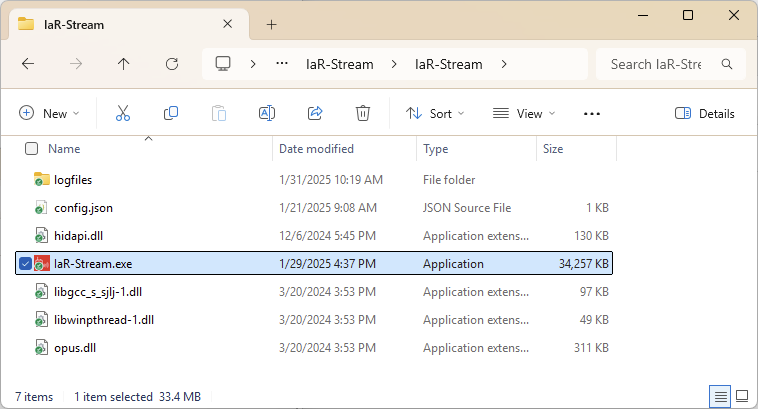Click first IaR-Stream breadcrumb link
Viewport: 758px width, 409px height.
pos(339,64)
